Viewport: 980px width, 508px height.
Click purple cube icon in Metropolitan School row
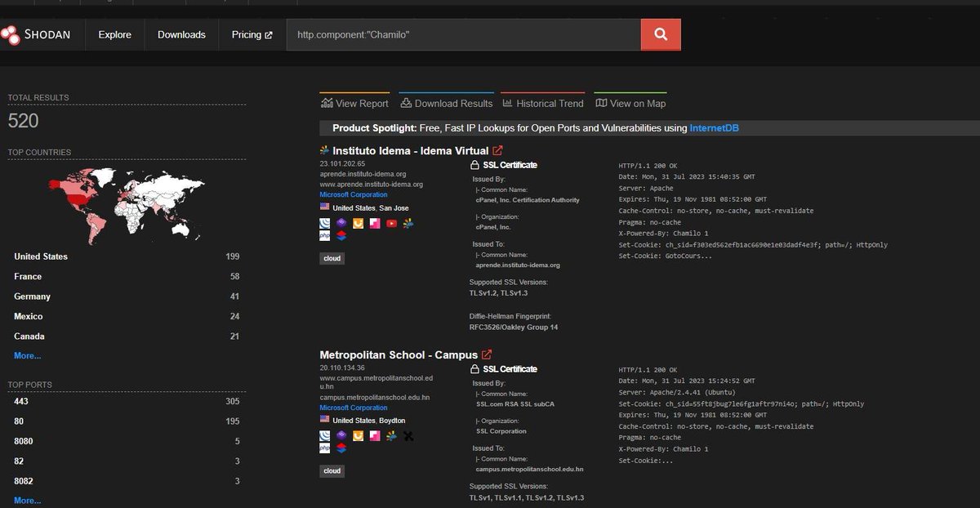point(341,436)
